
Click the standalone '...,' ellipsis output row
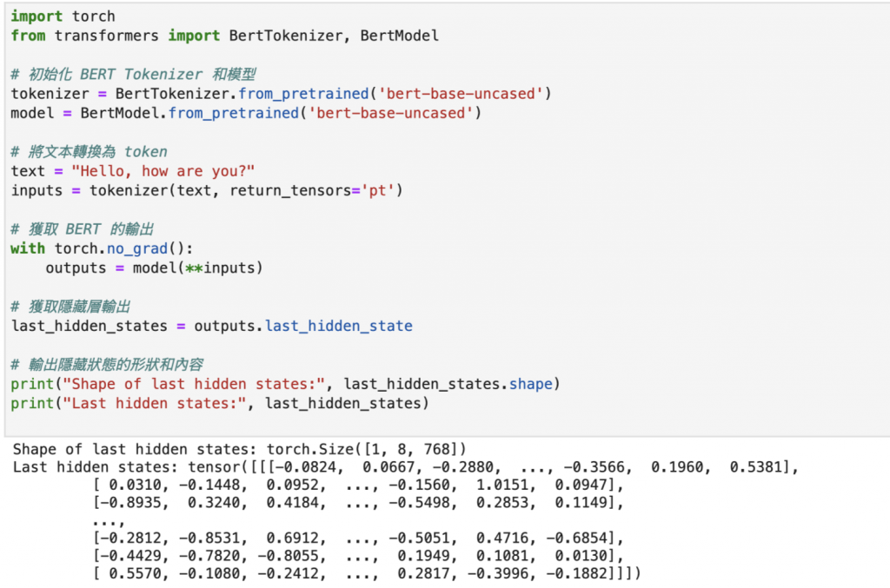pos(109,522)
